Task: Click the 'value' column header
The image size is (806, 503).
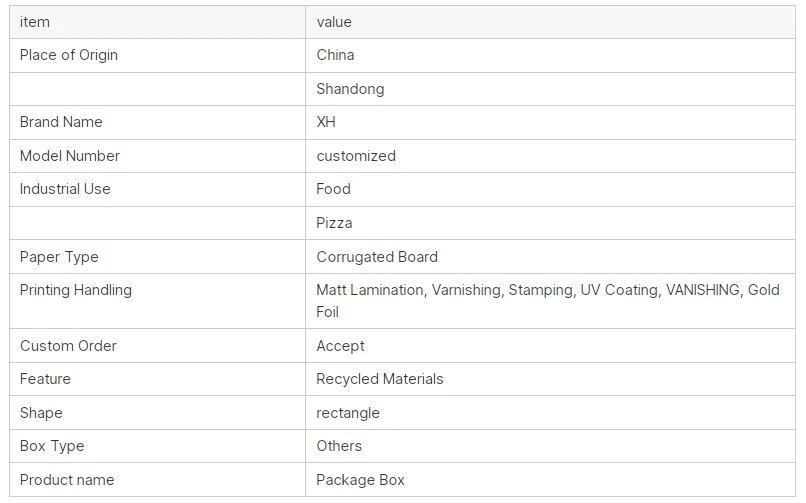Action: pyautogui.click(x=551, y=22)
